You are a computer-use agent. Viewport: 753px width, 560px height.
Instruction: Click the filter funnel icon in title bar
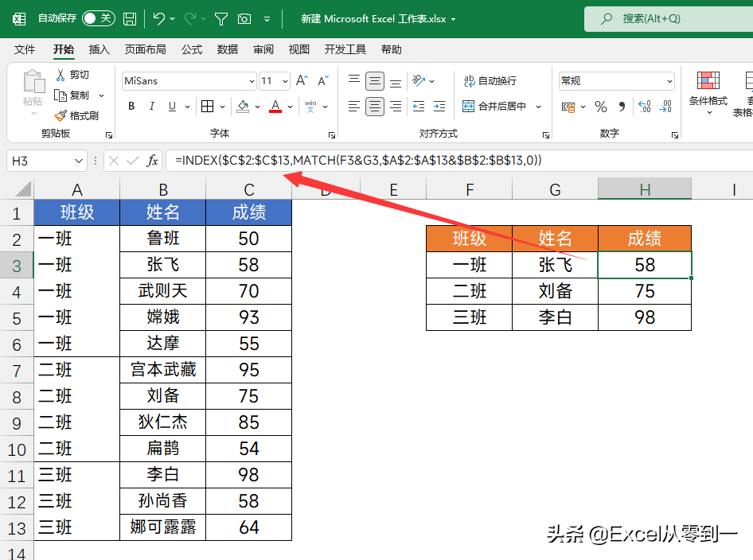pos(221,19)
